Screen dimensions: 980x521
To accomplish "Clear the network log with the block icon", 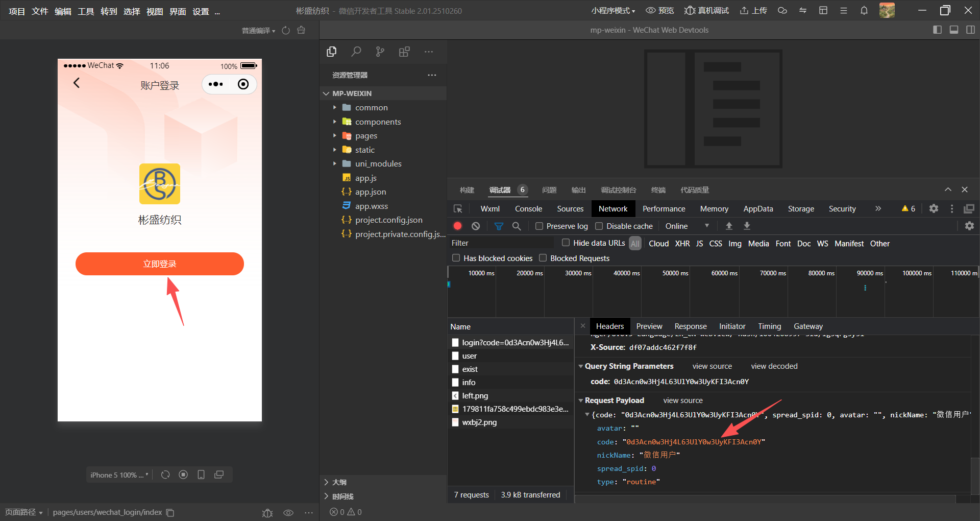I will tap(476, 226).
